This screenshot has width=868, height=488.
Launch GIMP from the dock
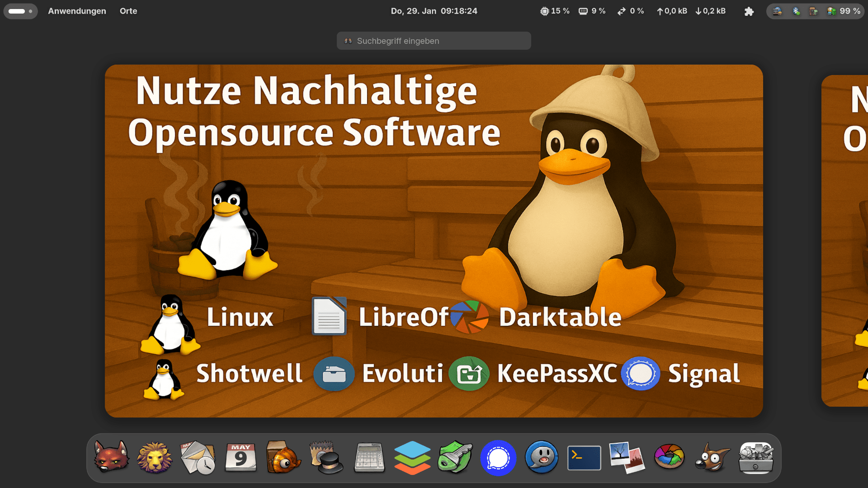(x=712, y=458)
